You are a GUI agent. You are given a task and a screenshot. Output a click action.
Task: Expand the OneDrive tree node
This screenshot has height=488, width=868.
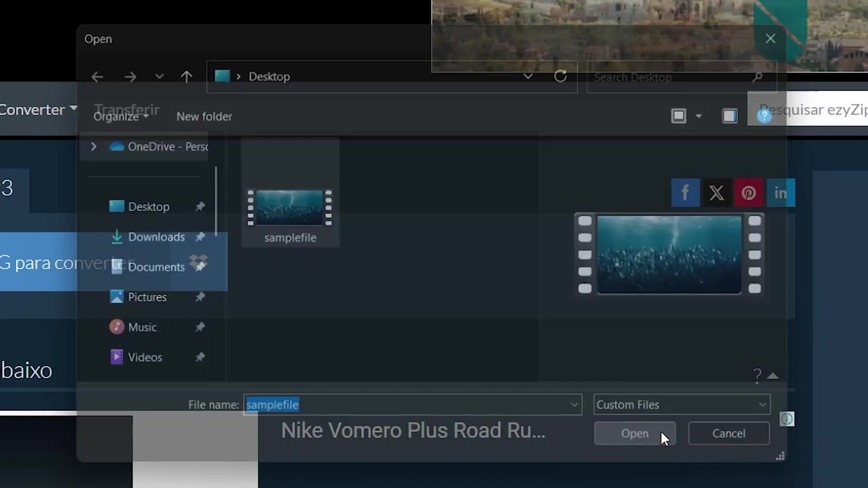click(x=94, y=147)
